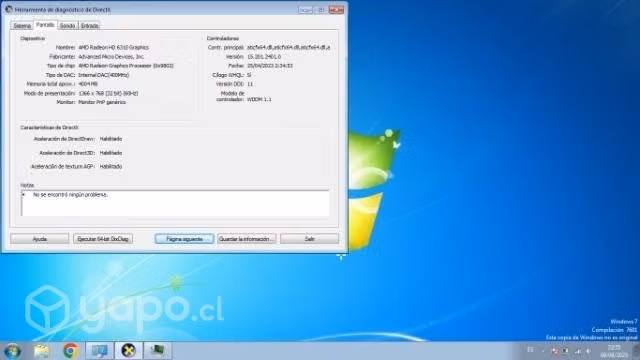
Task: Open the monitor app taskbar icon
Action: 100,351
